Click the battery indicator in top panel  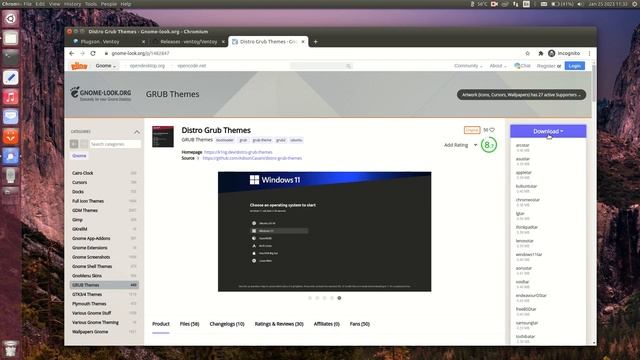tap(562, 4)
